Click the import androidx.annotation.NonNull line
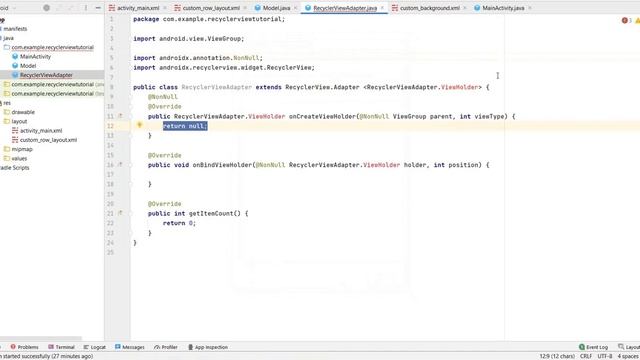Viewport: 640px width, 360px height. (x=198, y=58)
